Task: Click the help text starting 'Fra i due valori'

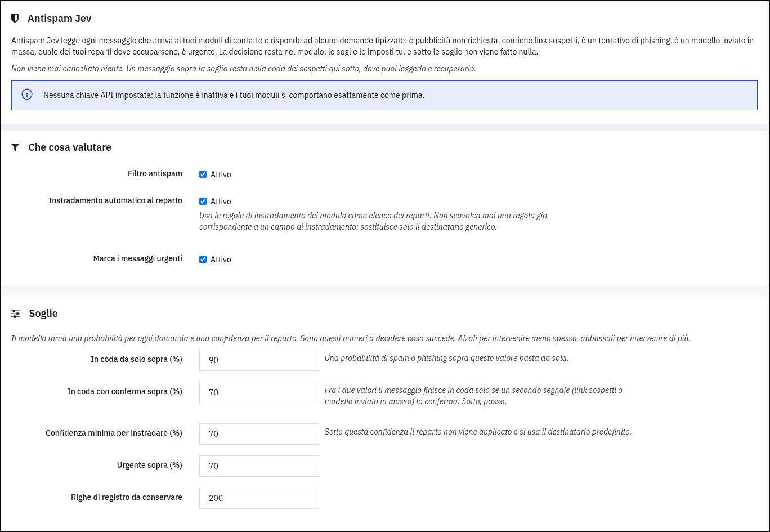Action: tap(473, 396)
